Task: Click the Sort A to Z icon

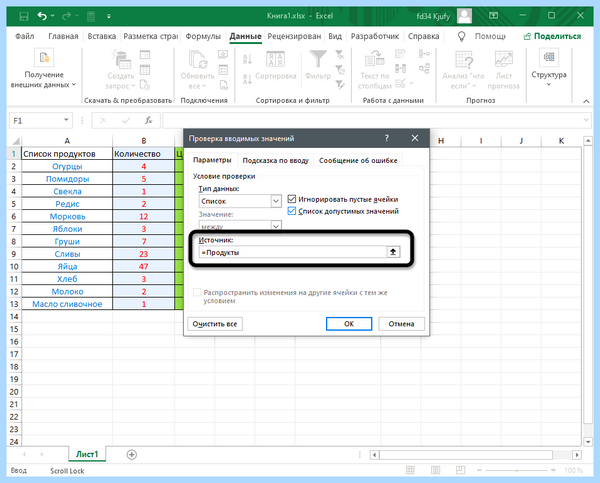Action: pos(247,59)
